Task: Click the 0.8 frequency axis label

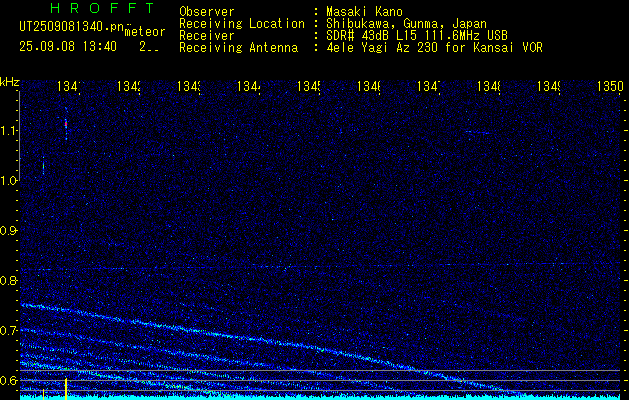Action: (x=9, y=280)
